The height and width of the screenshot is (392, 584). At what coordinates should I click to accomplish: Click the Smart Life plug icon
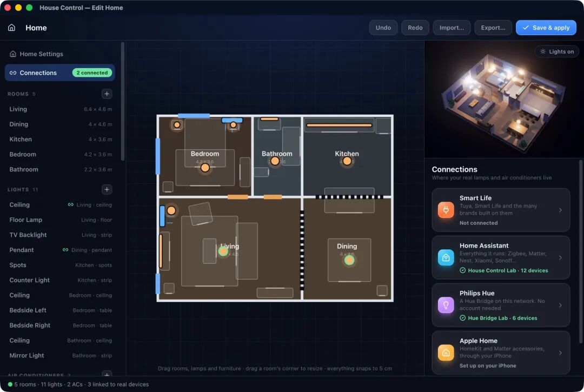446,210
